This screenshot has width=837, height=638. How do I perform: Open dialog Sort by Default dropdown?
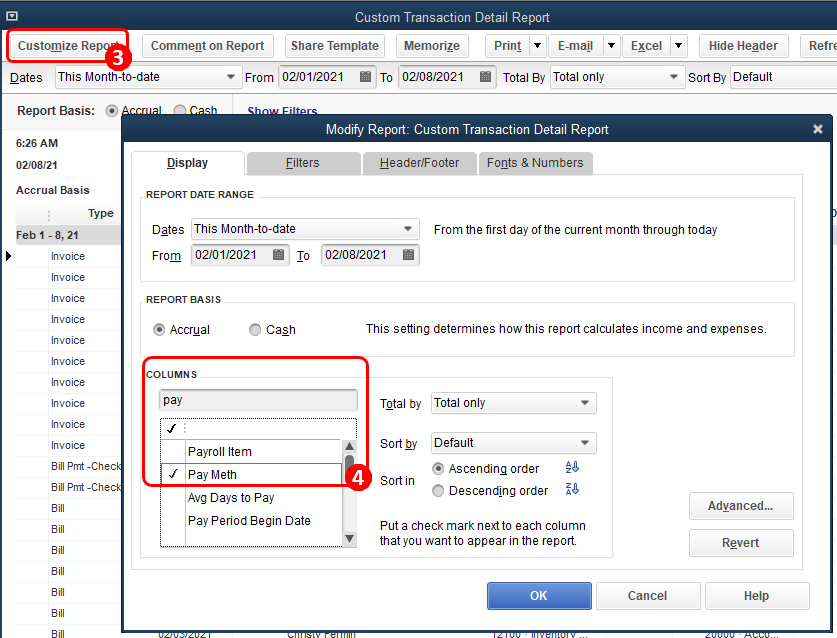(585, 443)
